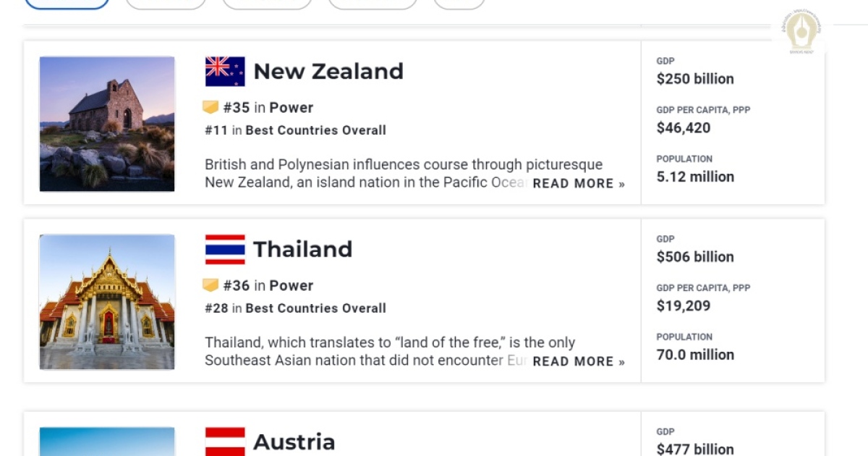Follow the "#35 in Power" ranking link

tap(268, 108)
